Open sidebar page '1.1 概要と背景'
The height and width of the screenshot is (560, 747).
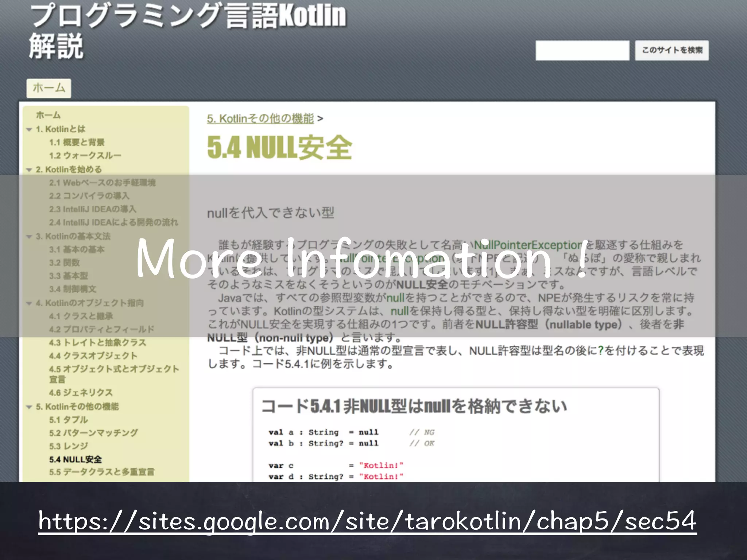click(77, 143)
